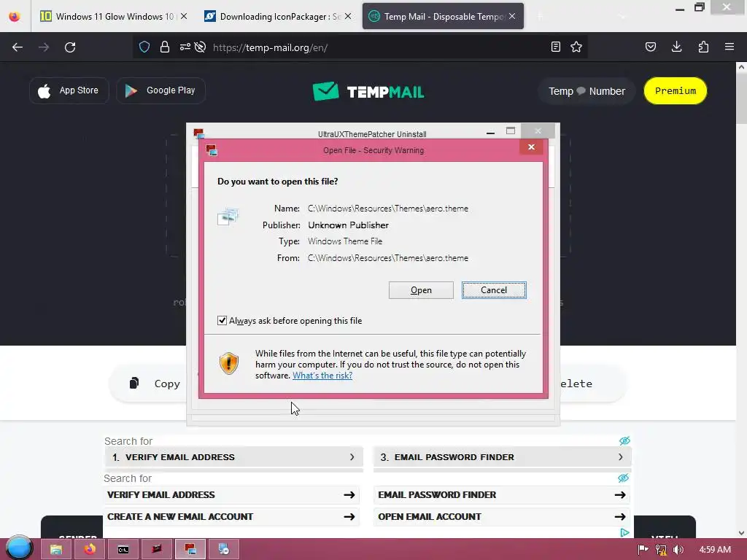Click the Firefox back arrow

(x=18, y=47)
